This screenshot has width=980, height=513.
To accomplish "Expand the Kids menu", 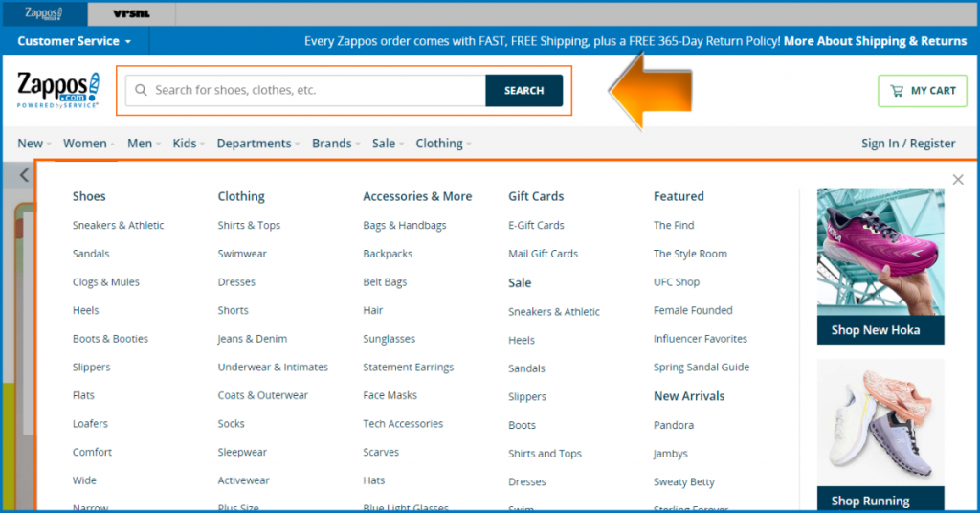I will 189,144.
